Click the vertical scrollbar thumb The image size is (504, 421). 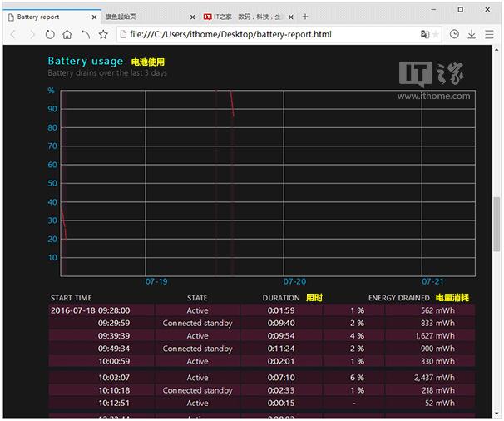coord(497,224)
